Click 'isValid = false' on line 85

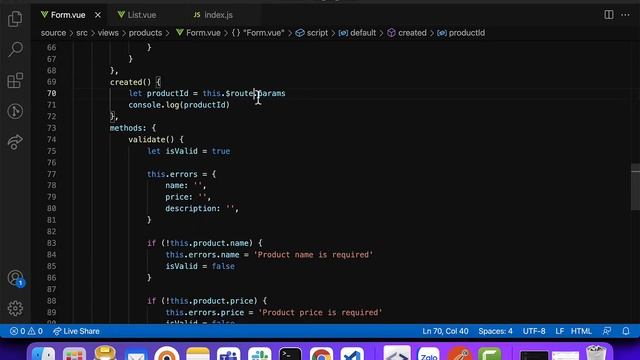pyautogui.click(x=200, y=266)
